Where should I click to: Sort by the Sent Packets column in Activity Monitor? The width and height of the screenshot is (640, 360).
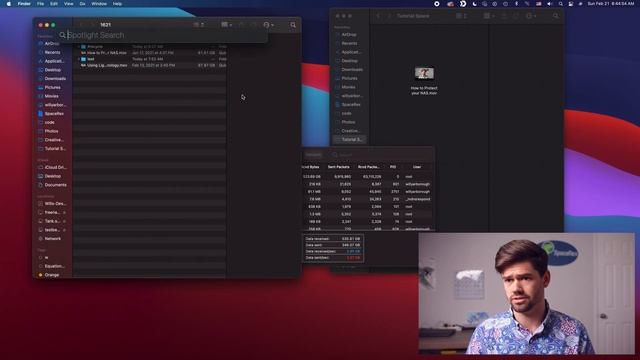[x=338, y=167]
